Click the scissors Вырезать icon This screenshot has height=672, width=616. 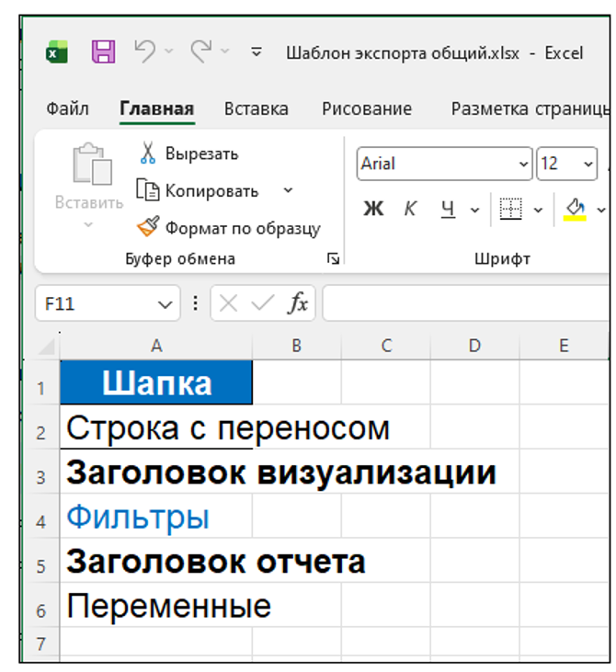[148, 153]
